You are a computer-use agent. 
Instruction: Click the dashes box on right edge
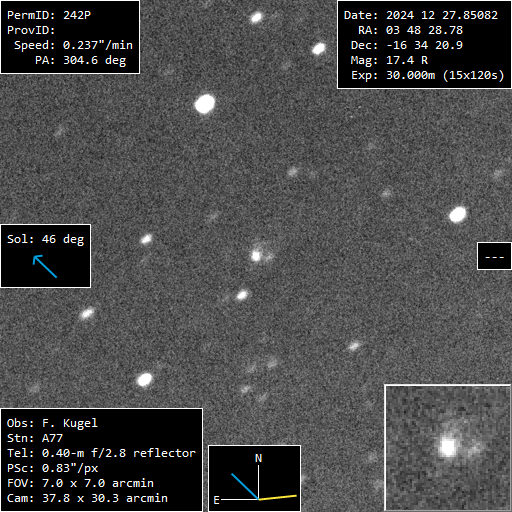coord(494,256)
